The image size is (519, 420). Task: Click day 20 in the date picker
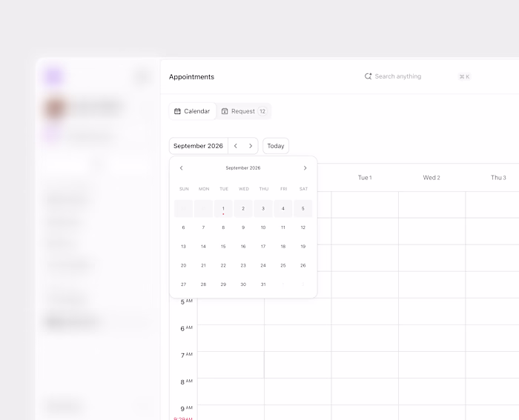click(x=183, y=266)
